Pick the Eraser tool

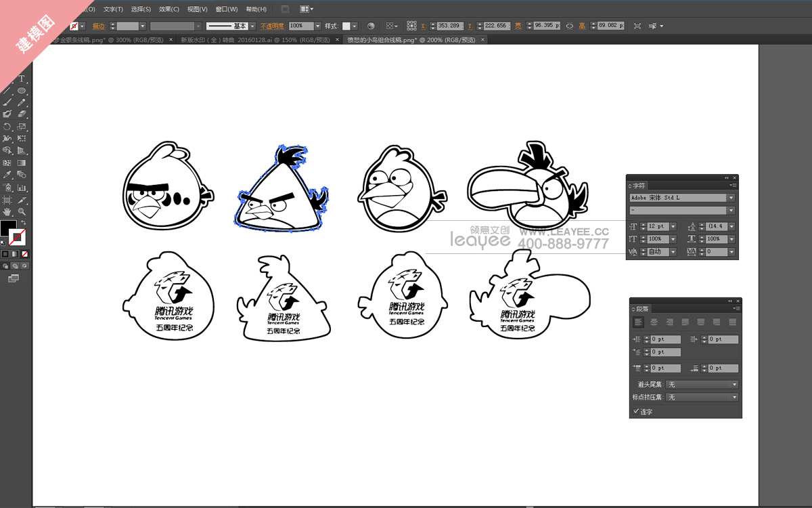[x=22, y=114]
